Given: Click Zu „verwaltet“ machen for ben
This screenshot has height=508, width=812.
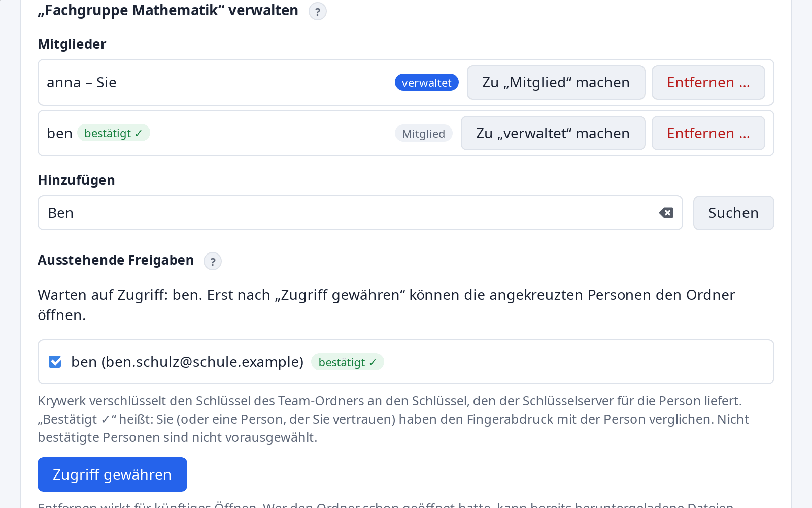Looking at the screenshot, I should [x=553, y=133].
